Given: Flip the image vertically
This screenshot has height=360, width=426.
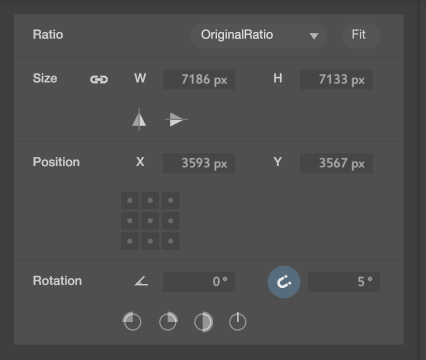Looking at the screenshot, I should (176, 119).
